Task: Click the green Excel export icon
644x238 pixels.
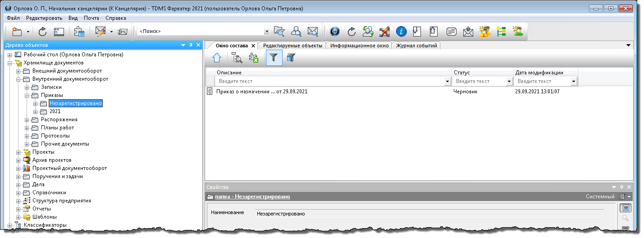Action: coord(254,58)
